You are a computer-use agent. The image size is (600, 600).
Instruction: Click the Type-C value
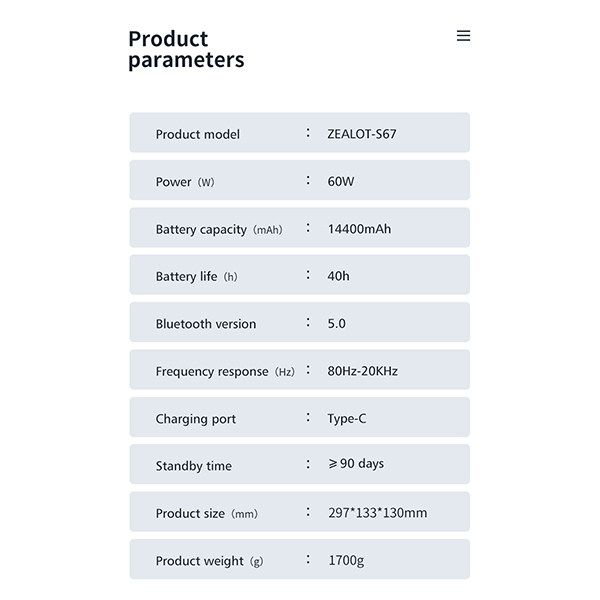point(347,419)
